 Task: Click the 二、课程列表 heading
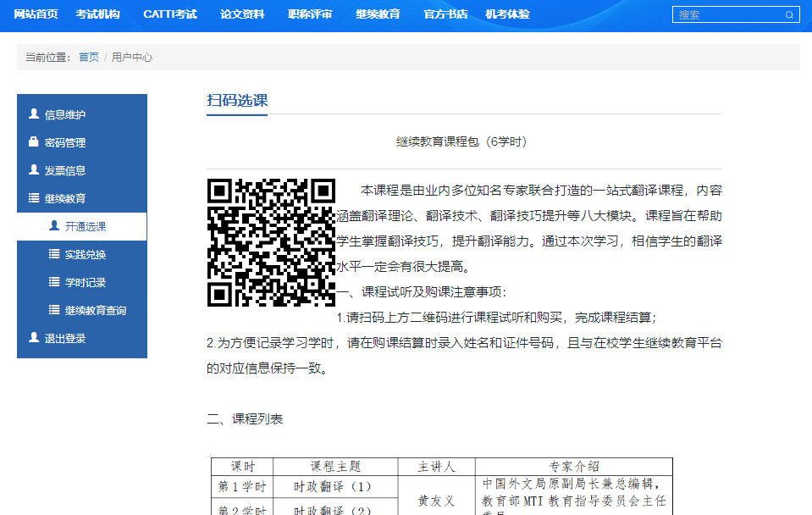tap(245, 418)
